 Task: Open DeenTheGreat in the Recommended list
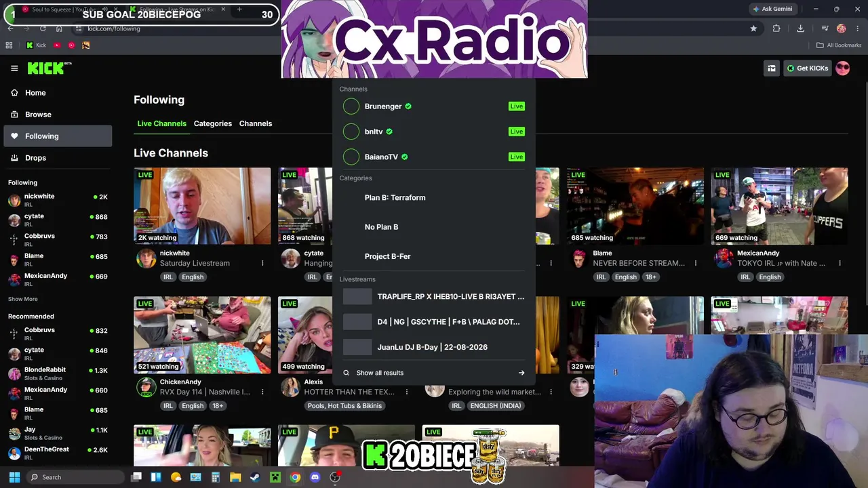point(58,453)
